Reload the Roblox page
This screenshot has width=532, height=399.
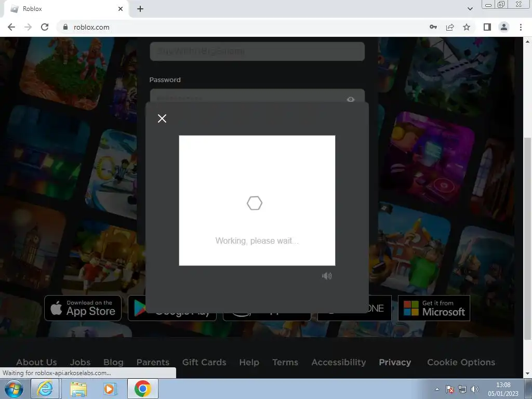click(45, 27)
